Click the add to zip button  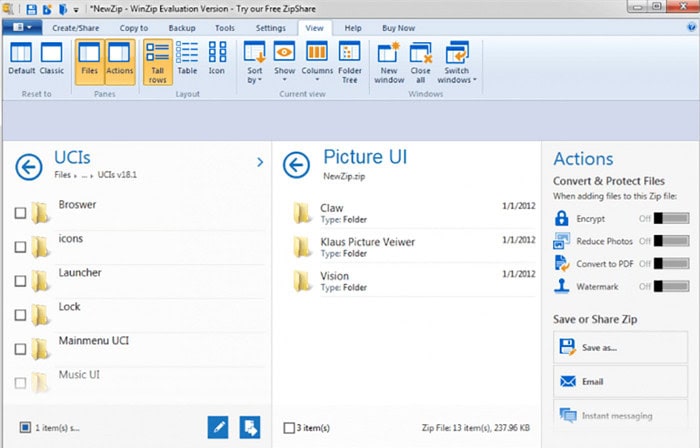click(250, 427)
